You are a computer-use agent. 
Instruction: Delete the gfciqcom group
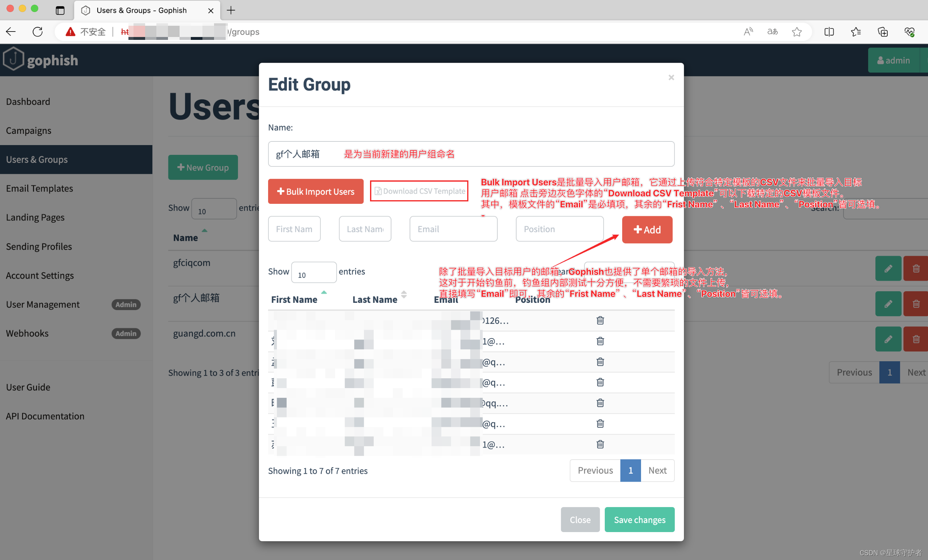point(916,268)
